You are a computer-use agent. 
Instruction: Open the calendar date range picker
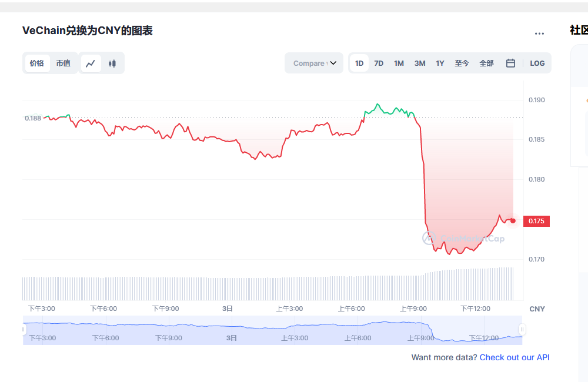(x=510, y=63)
